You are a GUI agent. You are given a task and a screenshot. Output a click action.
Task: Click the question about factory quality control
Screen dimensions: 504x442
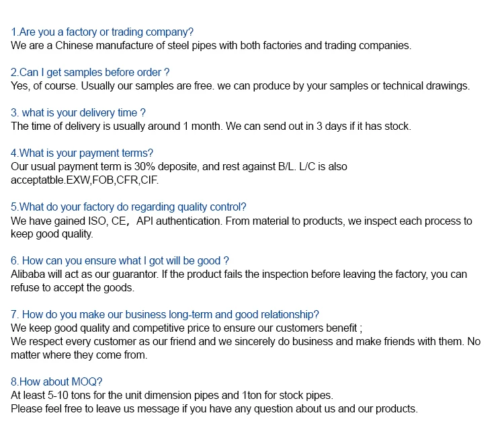(128, 207)
